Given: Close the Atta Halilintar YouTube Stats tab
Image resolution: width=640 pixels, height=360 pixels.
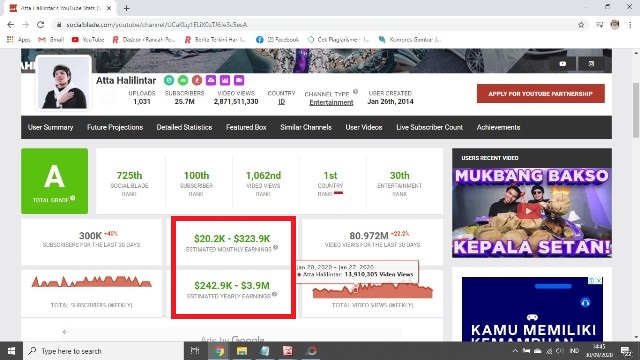Looking at the screenshot, I should coord(109,8).
